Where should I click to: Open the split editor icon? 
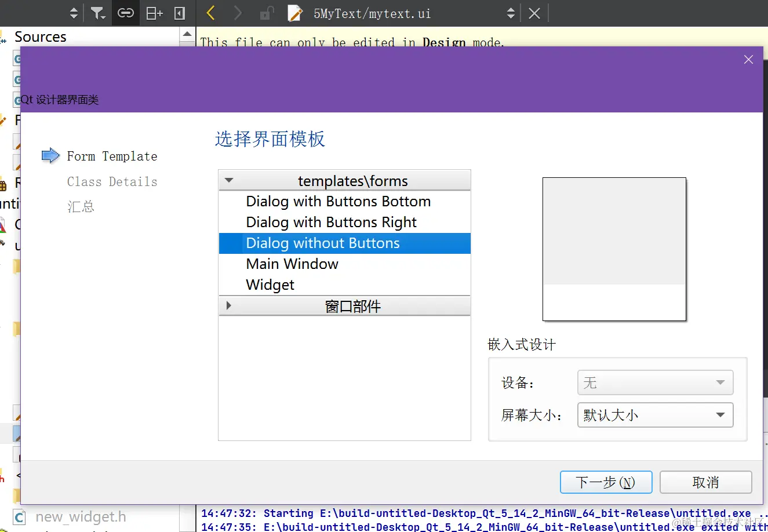[x=154, y=13]
